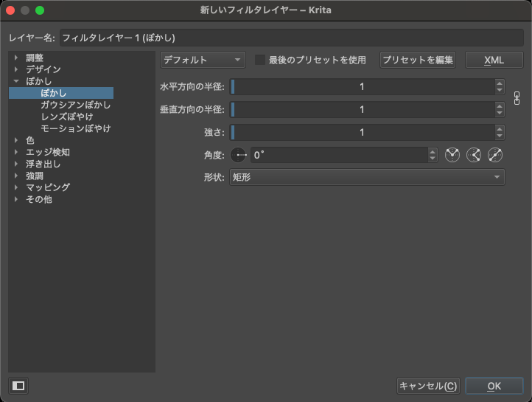
Task: Expand the 調整 category
Action: pyautogui.click(x=16, y=58)
